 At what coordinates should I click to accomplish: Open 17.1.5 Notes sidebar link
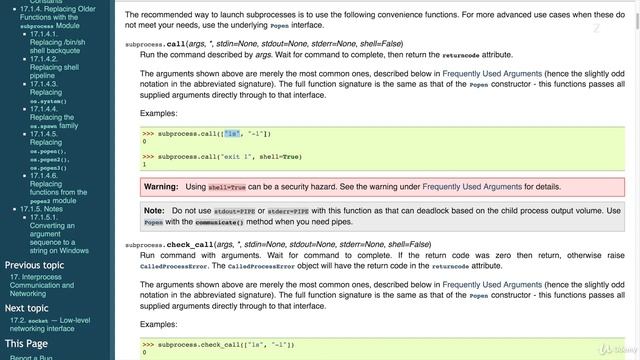41,209
